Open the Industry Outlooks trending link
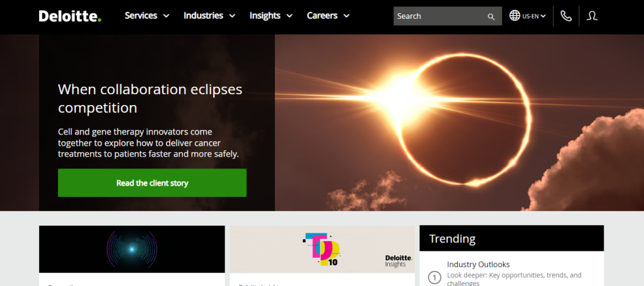The image size is (644, 286). [478, 265]
